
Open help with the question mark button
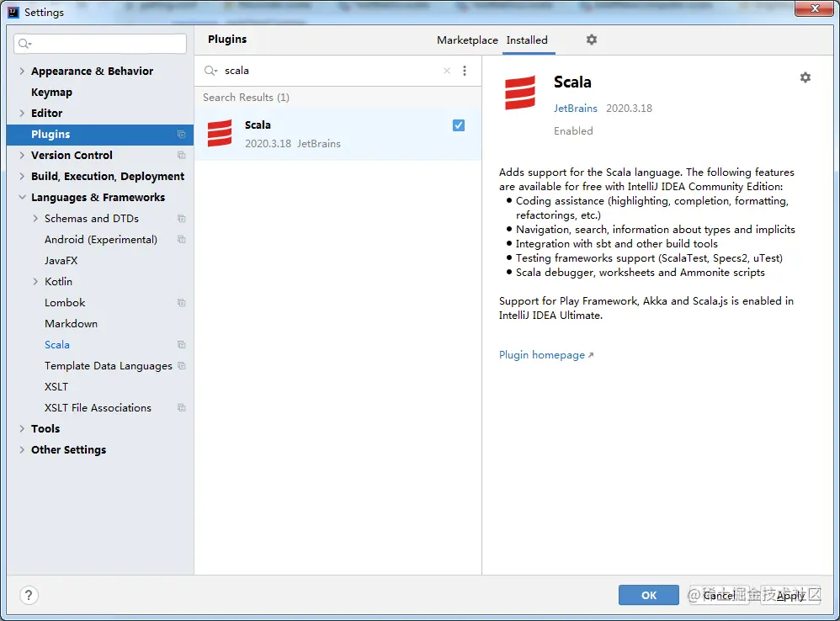coord(29,595)
